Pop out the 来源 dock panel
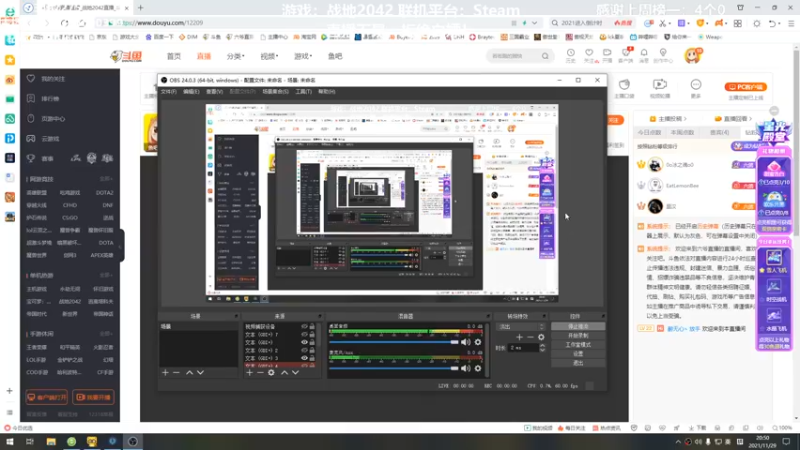Image resolution: width=800 pixels, height=450 pixels. tap(320, 316)
